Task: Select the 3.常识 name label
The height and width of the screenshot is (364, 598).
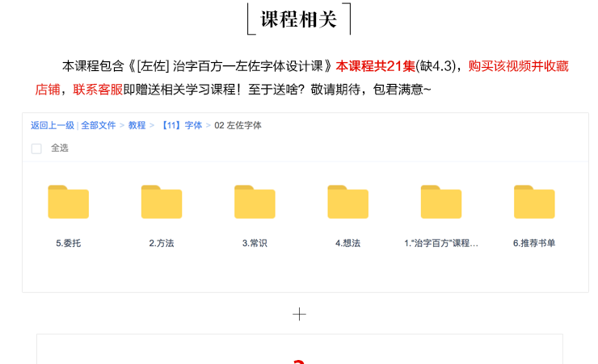Action: [x=255, y=243]
